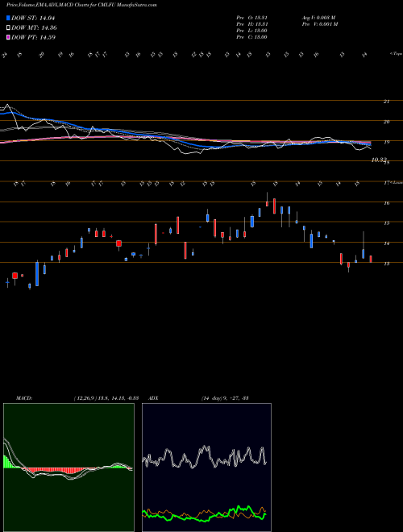403x532 pixels.
Task: Click the blue DOW ST legend swatch
Action: click(x=8, y=18)
